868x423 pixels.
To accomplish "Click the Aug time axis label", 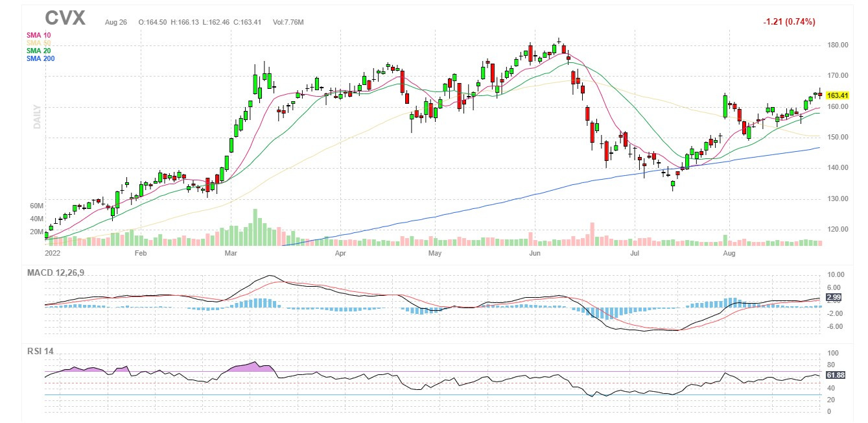I will click(x=730, y=254).
